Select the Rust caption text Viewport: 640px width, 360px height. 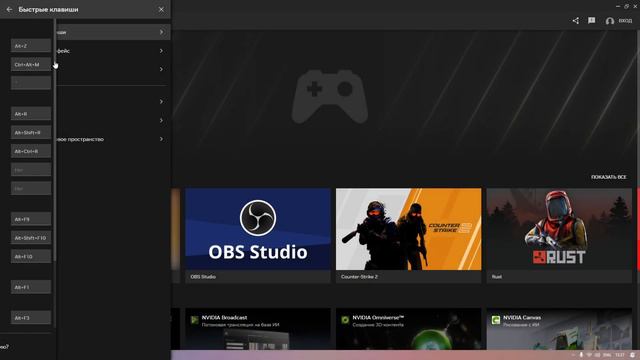[497, 277]
